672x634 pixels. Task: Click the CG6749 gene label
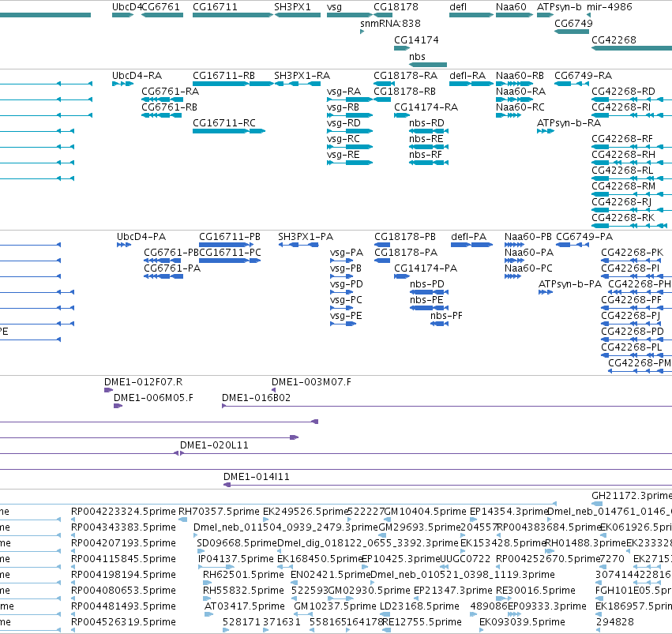pyautogui.click(x=573, y=23)
